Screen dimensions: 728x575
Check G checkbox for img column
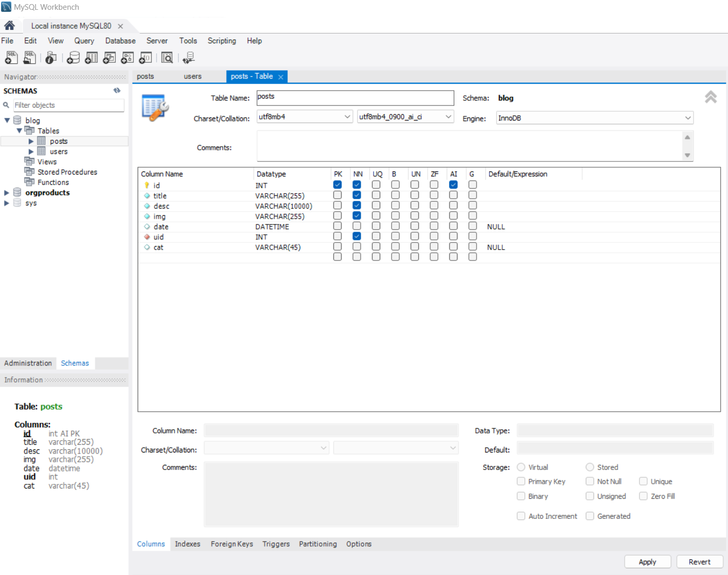(x=472, y=216)
